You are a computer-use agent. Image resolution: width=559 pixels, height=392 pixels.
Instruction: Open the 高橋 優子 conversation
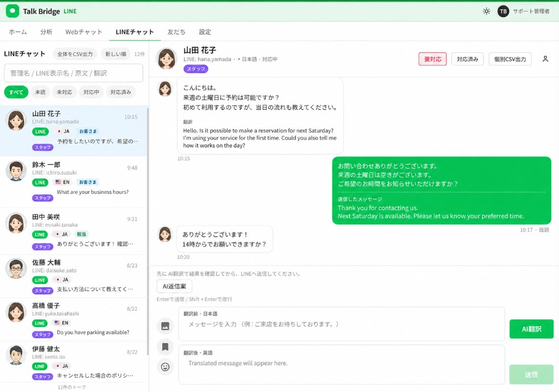[x=74, y=319]
